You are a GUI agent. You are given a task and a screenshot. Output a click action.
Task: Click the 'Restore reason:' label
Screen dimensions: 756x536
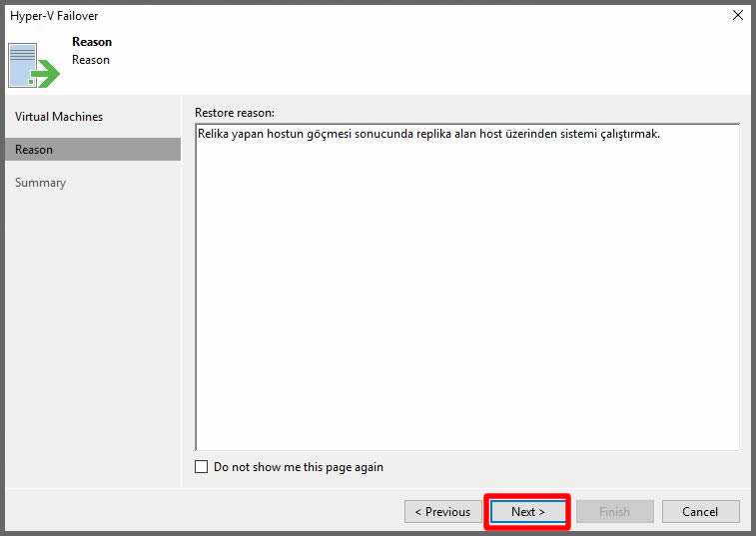(234, 112)
